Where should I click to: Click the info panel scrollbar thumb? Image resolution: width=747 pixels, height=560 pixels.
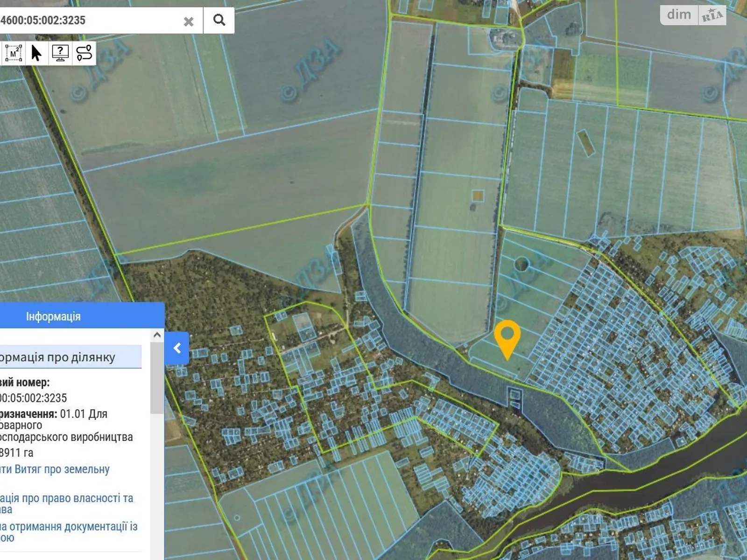[157, 378]
